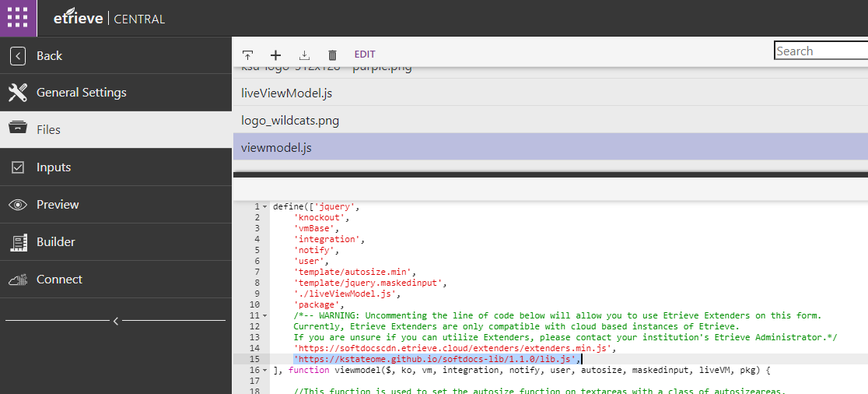The height and width of the screenshot is (394, 868).
Task: Go Back using the sidebar
Action: (x=116, y=56)
